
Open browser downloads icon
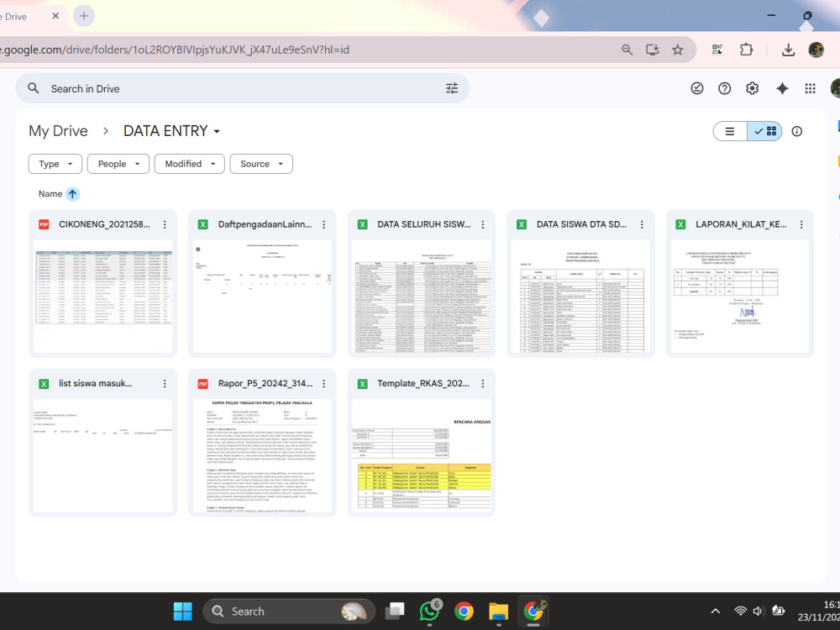[x=788, y=50]
